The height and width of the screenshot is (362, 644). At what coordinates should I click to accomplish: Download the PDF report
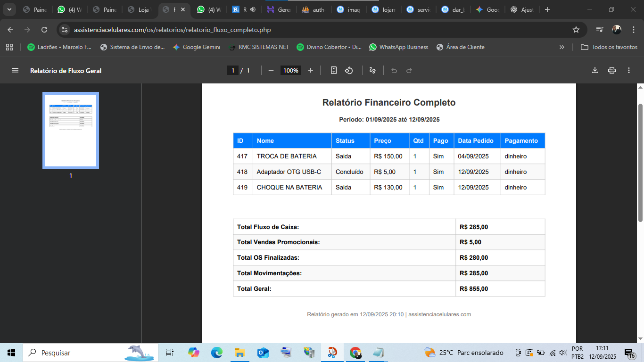click(x=595, y=70)
